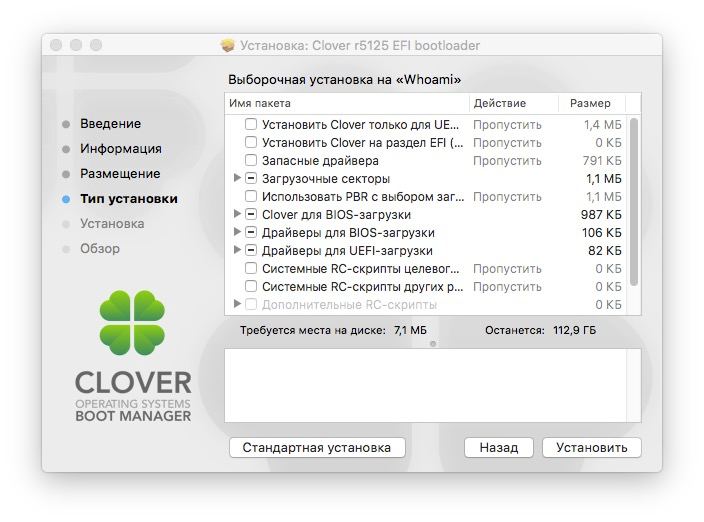Image resolution: width=704 pixels, height=522 pixels.
Task: Select 'Установка' step in sidebar
Action: tap(112, 224)
